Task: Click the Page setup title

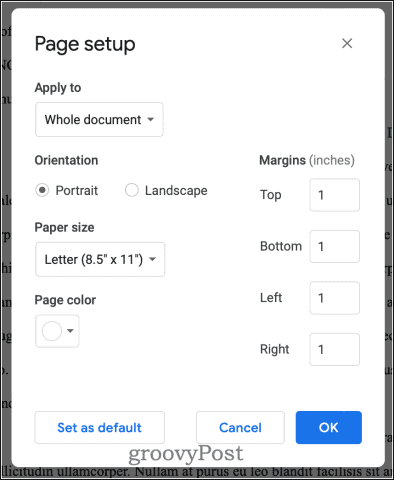Action: pos(85,44)
